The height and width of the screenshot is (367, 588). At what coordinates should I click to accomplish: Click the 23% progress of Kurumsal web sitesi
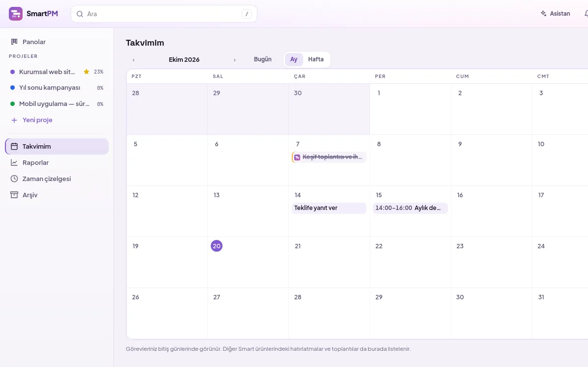click(99, 72)
